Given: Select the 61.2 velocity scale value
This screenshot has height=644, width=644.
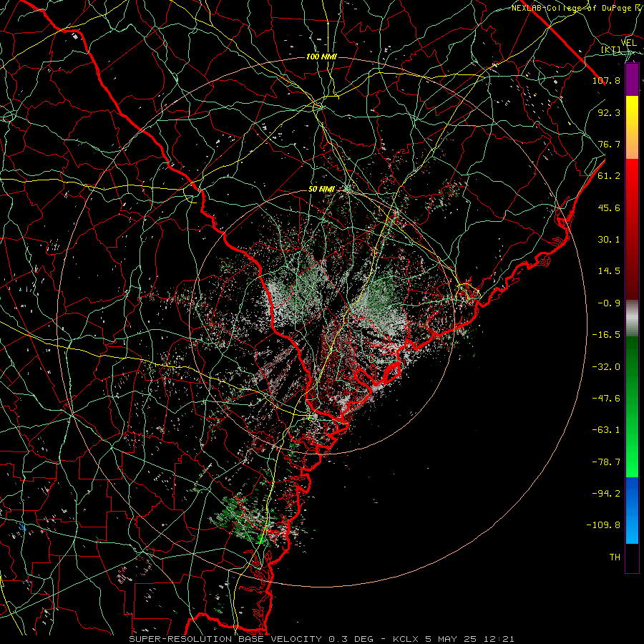Looking at the screenshot, I should 609,176.
